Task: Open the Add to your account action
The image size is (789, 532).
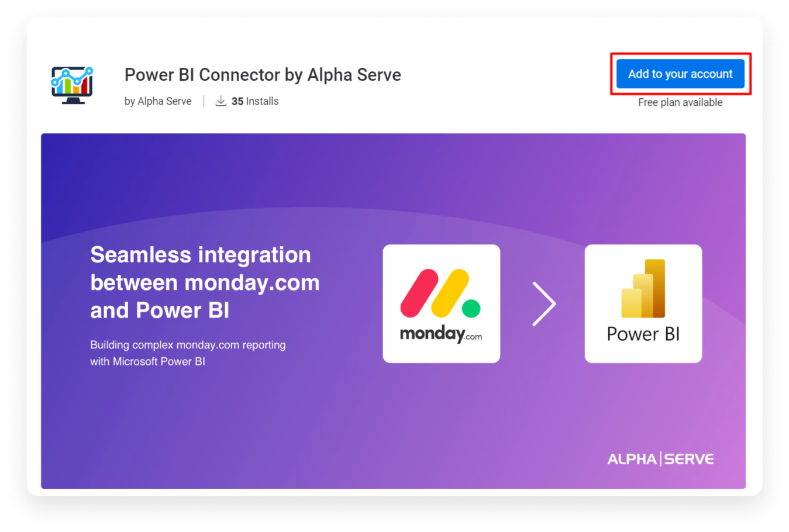Action: point(680,74)
